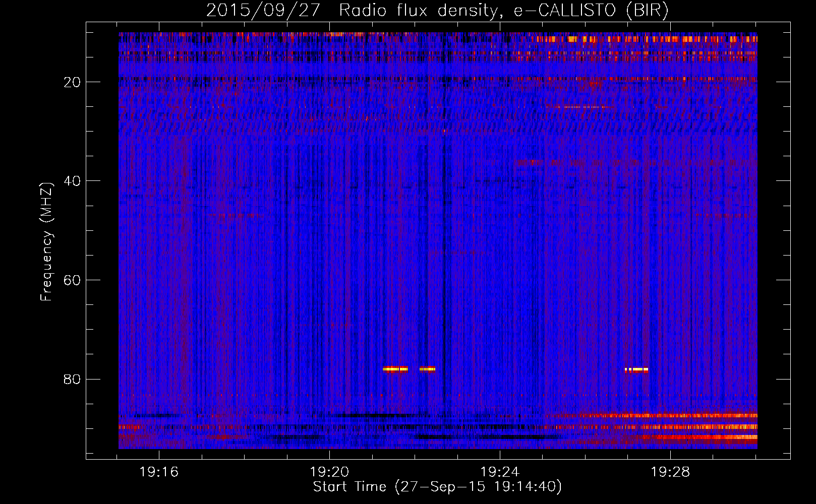Click the plot title "Radio flux density, e-CALLISTO (BIR)"
The width and height of the screenshot is (816, 504).
coord(503,11)
